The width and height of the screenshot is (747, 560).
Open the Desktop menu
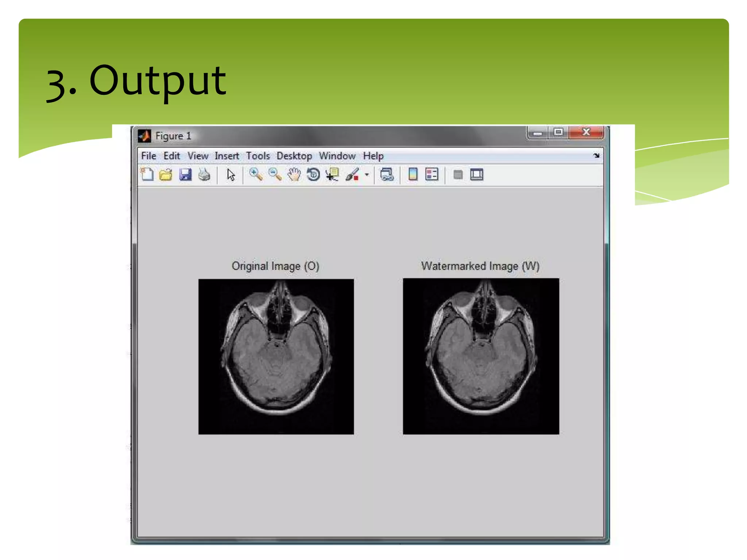coord(294,156)
